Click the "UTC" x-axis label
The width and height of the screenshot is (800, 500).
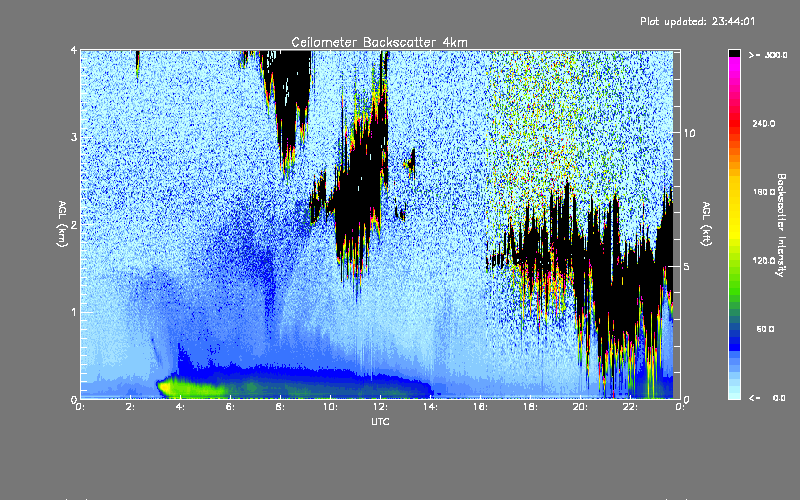point(380,421)
